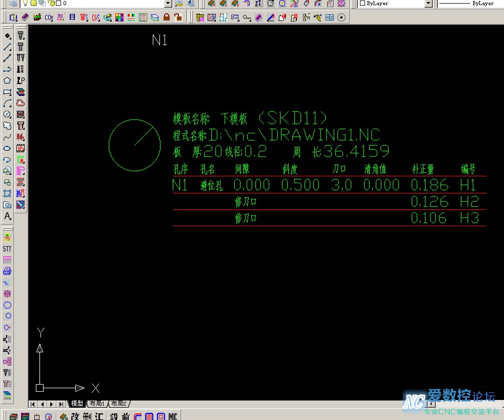The image size is (504, 420).
Task: Click the circled plus icon in top toolbar
Action: coord(341,17)
